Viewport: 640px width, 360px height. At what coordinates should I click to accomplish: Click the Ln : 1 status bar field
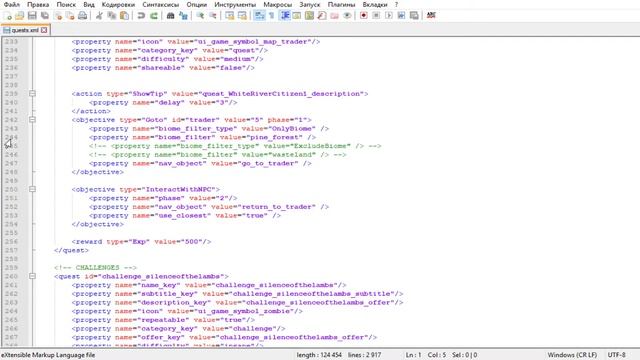(x=413, y=355)
